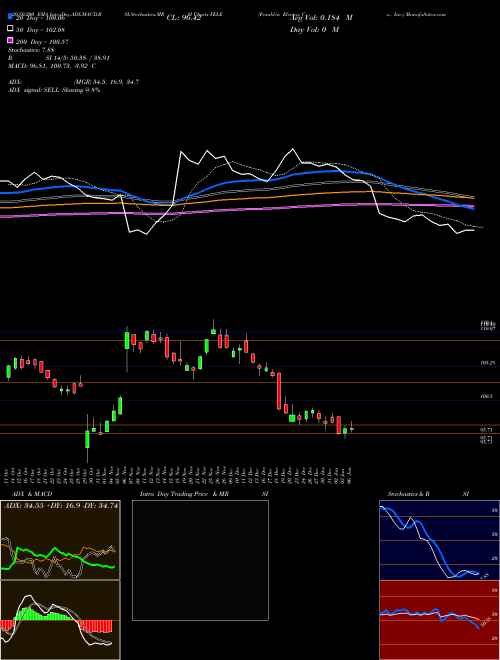Select the '200 Day = 109.57' label

[42, 42]
